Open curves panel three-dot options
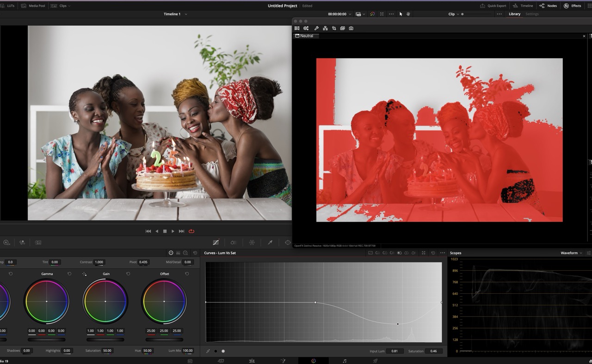592x364 pixels. 443,253
